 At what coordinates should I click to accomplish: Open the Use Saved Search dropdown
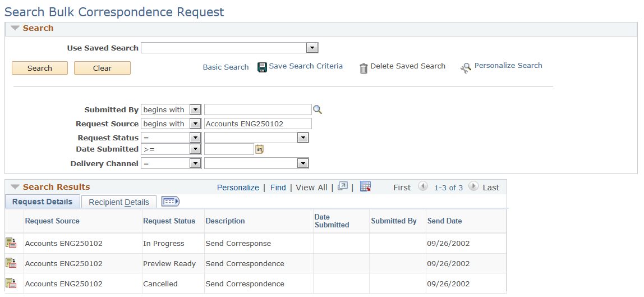click(x=312, y=48)
